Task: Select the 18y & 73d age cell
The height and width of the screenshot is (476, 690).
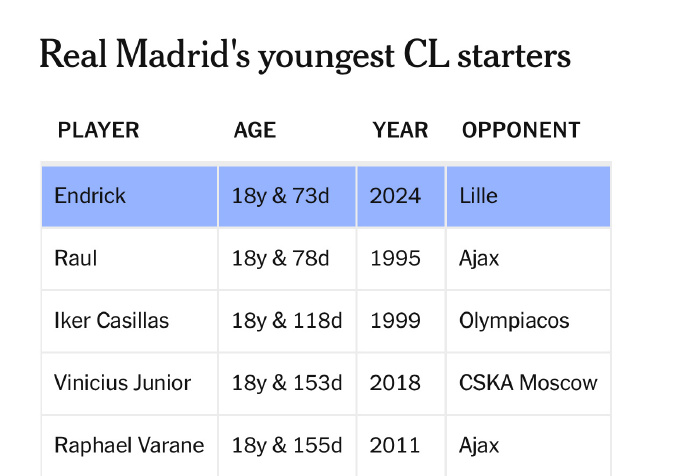Action: [x=287, y=196]
